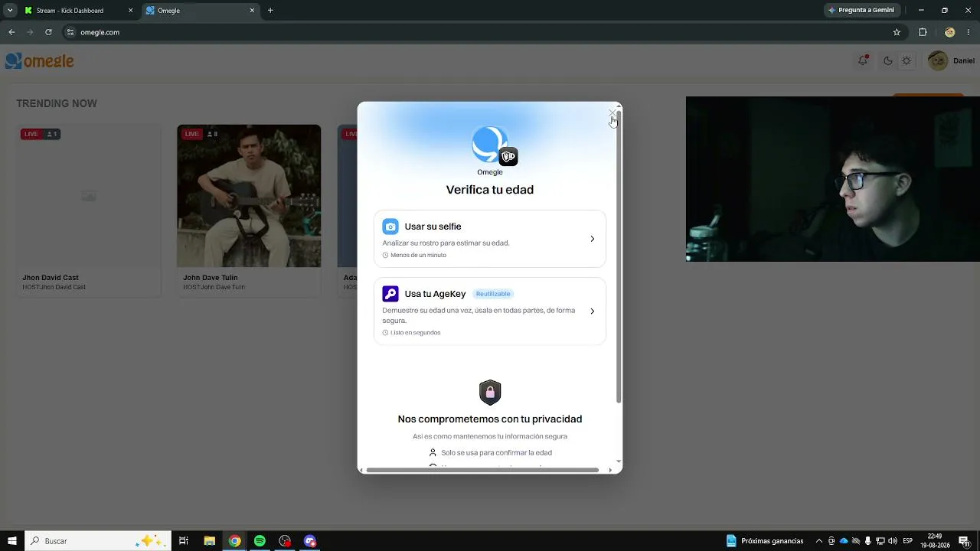Screen dimensions: 980x551
Task: Choose the Usa tu AgeKey option
Action: click(490, 311)
